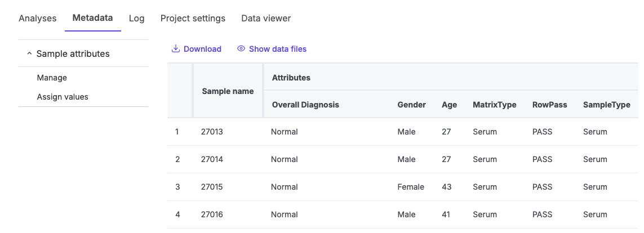Click the Sample name column header
644x233 pixels.
coord(228,91)
